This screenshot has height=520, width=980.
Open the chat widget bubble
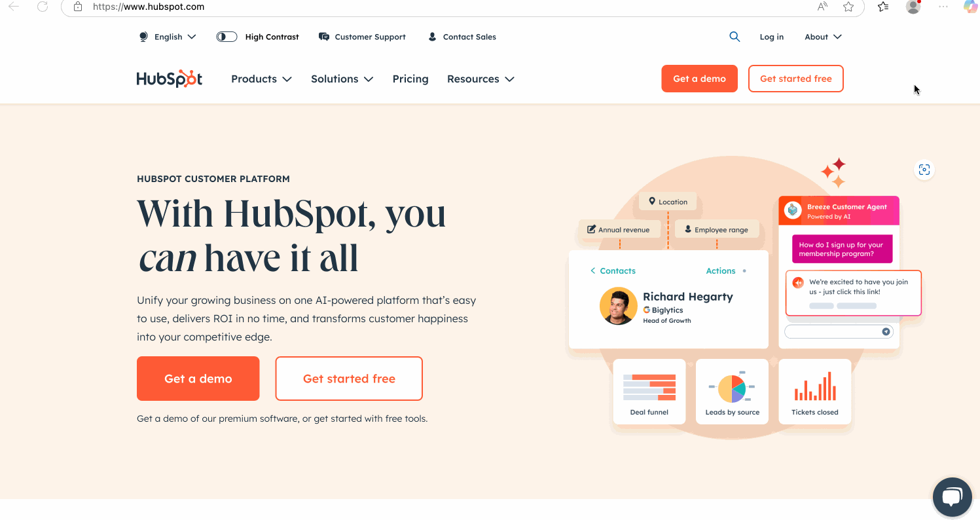point(952,497)
